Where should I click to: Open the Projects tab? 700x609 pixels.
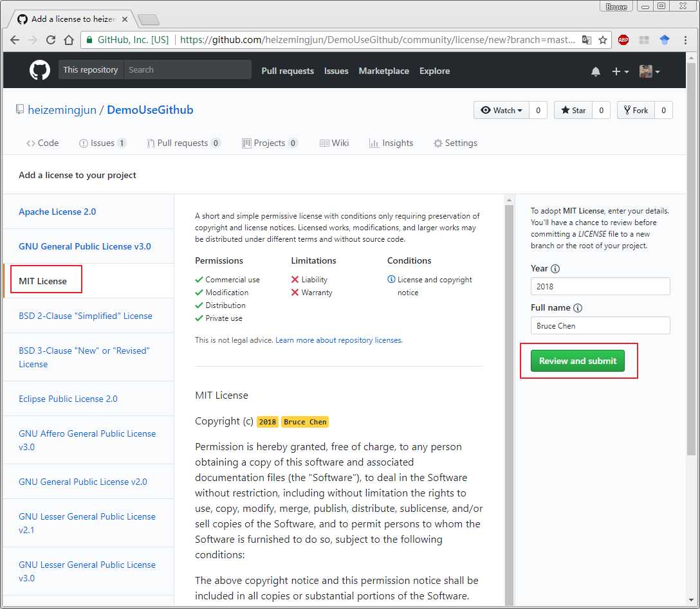(270, 143)
